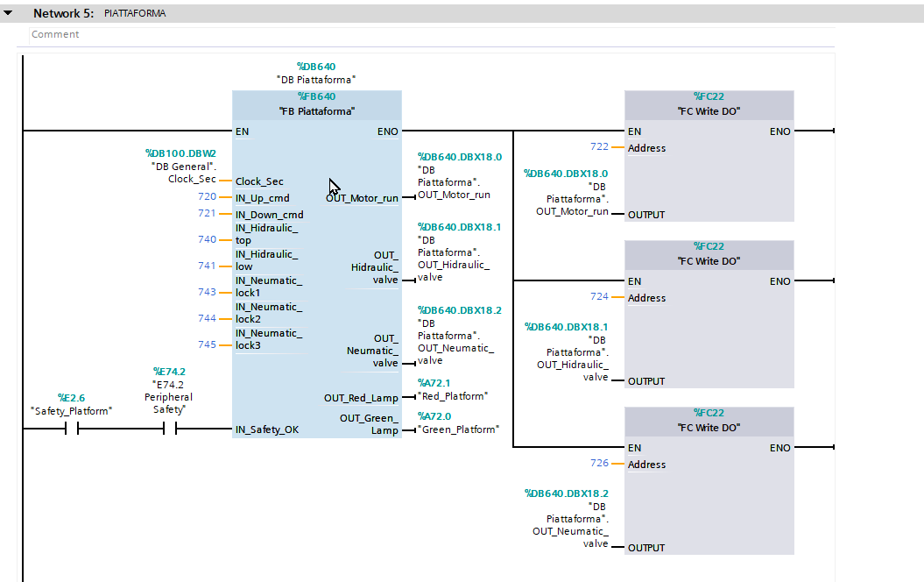This screenshot has width=924, height=582.
Task: Click the OUT_Red_Lamp output parameter
Action: pyautogui.click(x=361, y=398)
